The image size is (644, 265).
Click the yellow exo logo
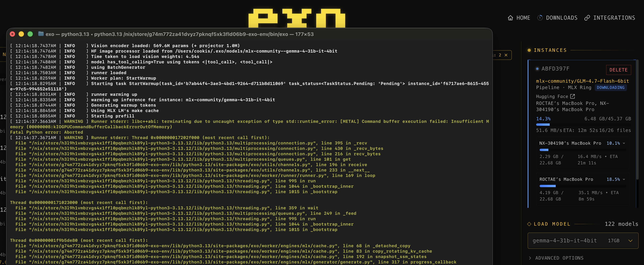coord(297,18)
